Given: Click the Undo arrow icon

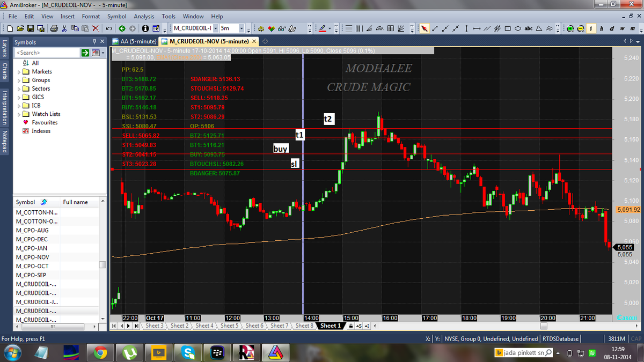Looking at the screenshot, I should 109,28.
